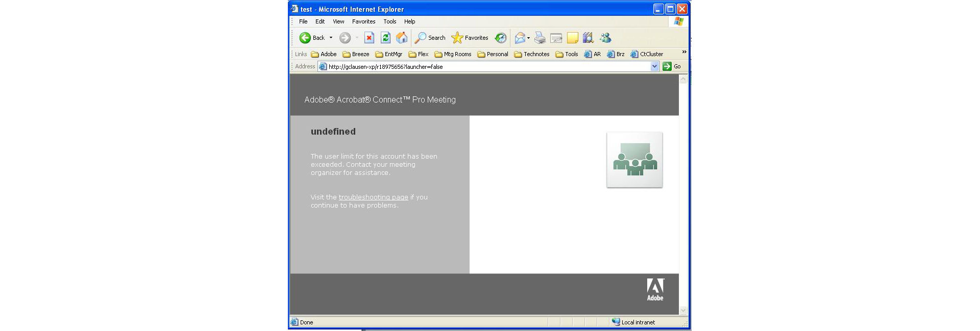
Task: Click in the Address URL field
Action: (x=489, y=66)
